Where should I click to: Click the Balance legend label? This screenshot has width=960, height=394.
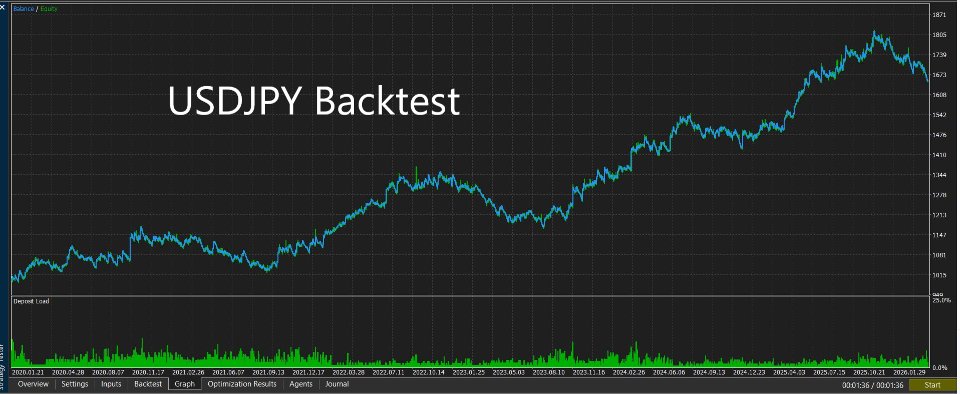[x=24, y=9]
